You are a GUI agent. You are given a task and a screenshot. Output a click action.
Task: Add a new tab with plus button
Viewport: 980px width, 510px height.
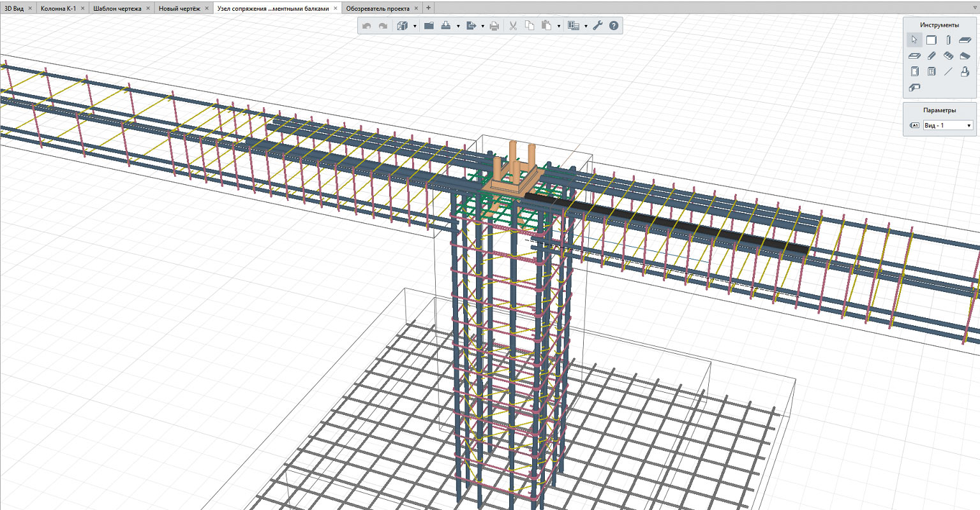428,8
